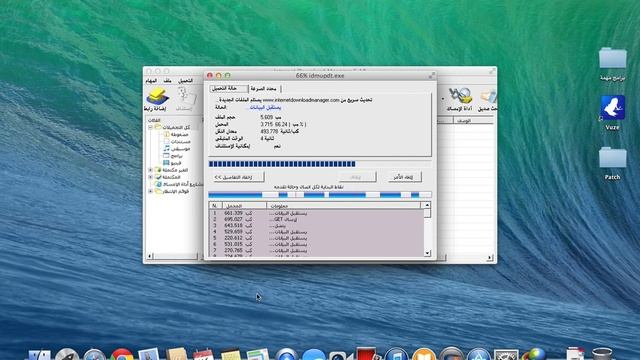Select موسيقى music category
640x360 pixels.
[177, 149]
